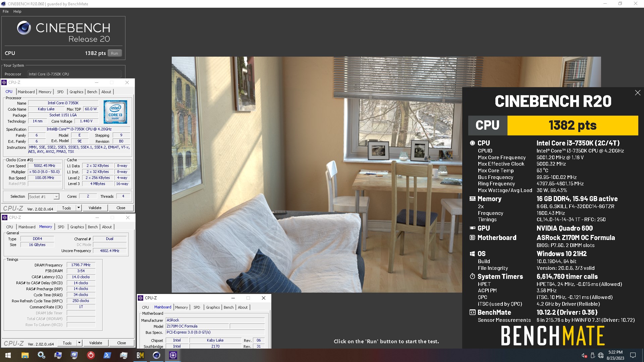Screen dimensions: 644x362
Task: Expand Tools dropdown arrow in CPU tab window
Action: tap(78, 208)
